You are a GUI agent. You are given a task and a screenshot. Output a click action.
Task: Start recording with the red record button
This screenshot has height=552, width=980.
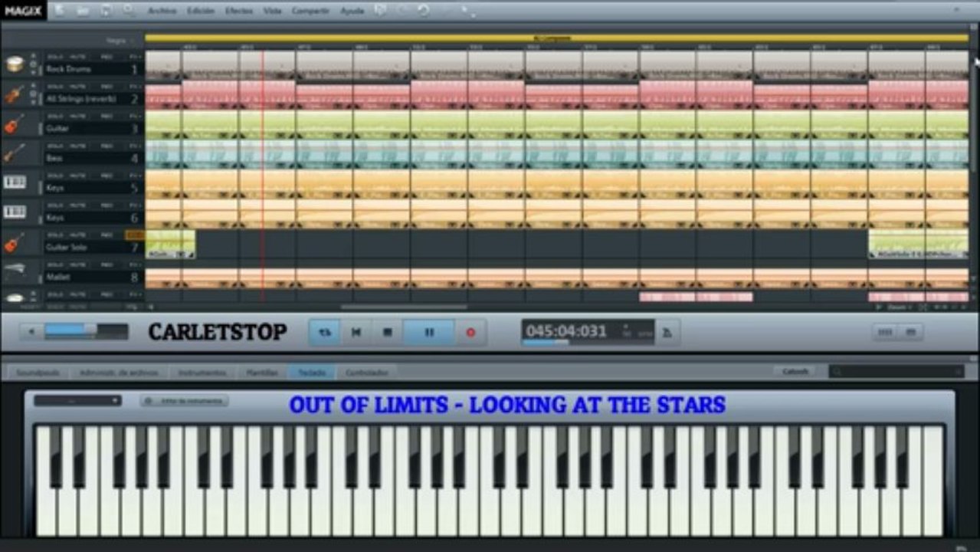click(x=470, y=332)
